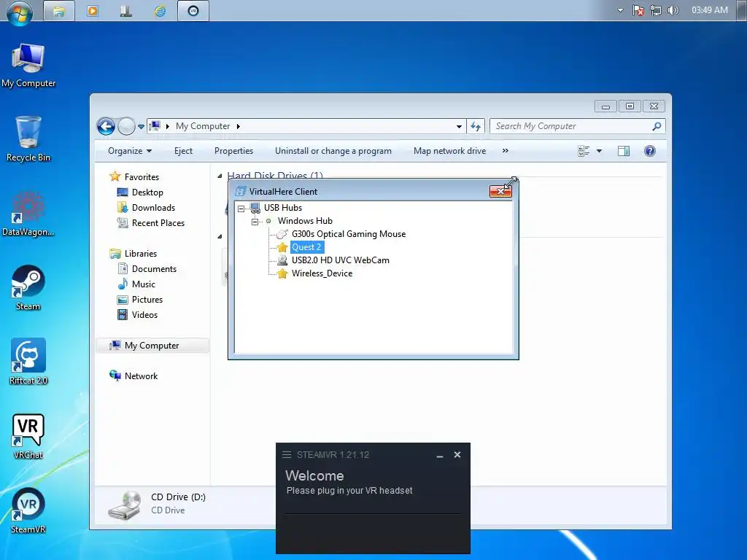The width and height of the screenshot is (747, 560).
Task: Open recent locations dropdown next to Forward
Action: click(x=141, y=127)
